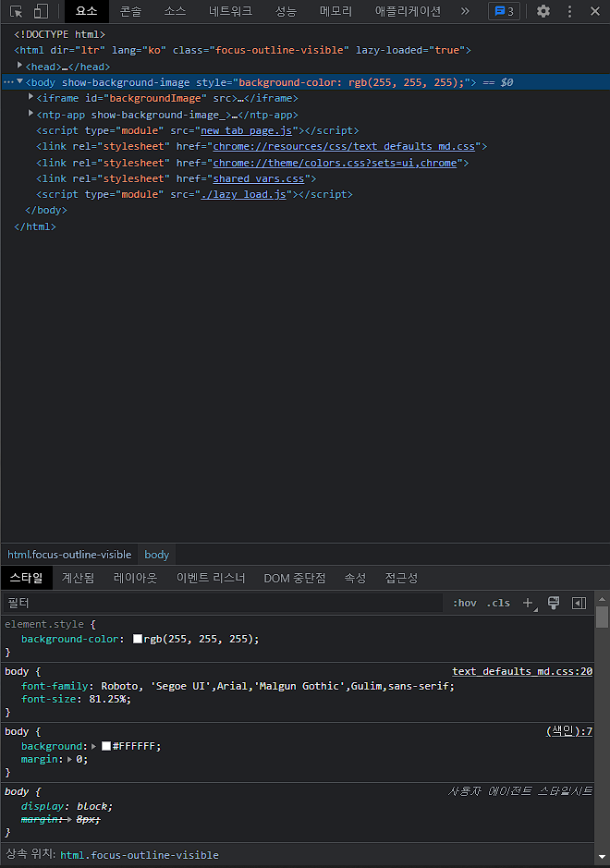Click the styles pane scrollbar thumb
Viewport: 610px width, 868px height.
(x=603, y=617)
